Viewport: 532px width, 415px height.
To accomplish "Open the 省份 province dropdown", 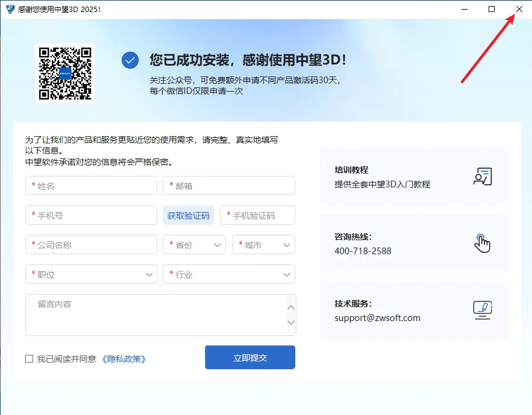I will (x=194, y=245).
